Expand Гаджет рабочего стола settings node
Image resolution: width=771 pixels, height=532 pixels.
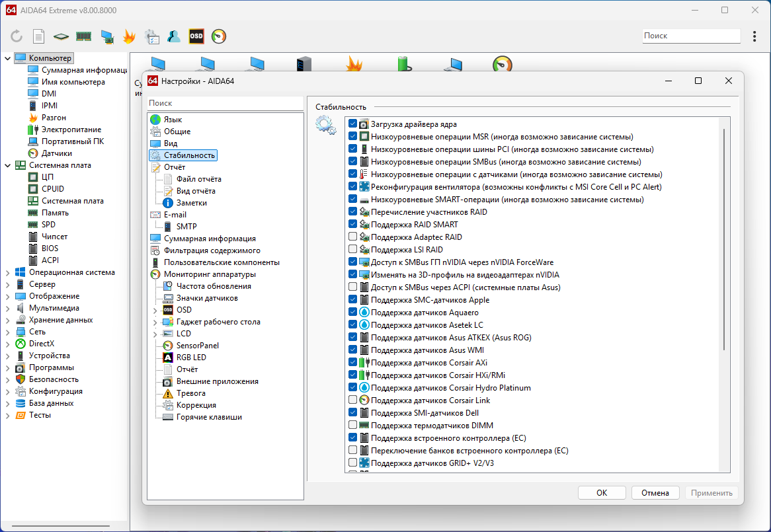pyautogui.click(x=155, y=323)
